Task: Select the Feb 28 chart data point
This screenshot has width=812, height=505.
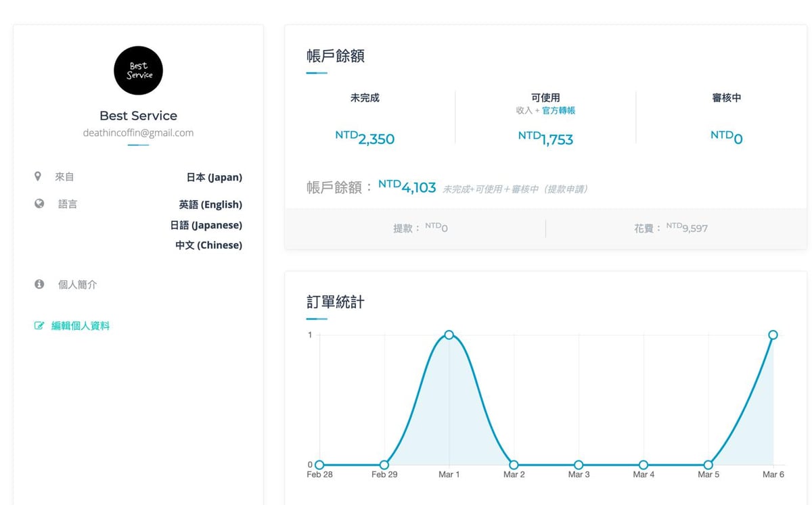Action: 319,465
